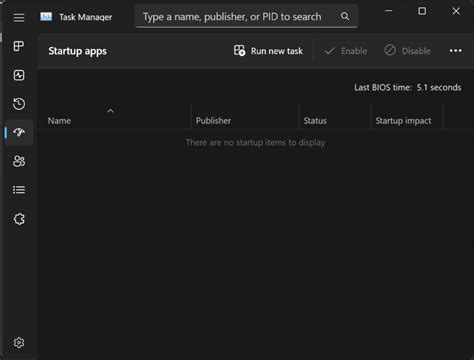Select the Startup apps sidebar icon
The width and height of the screenshot is (474, 360).
click(x=19, y=132)
